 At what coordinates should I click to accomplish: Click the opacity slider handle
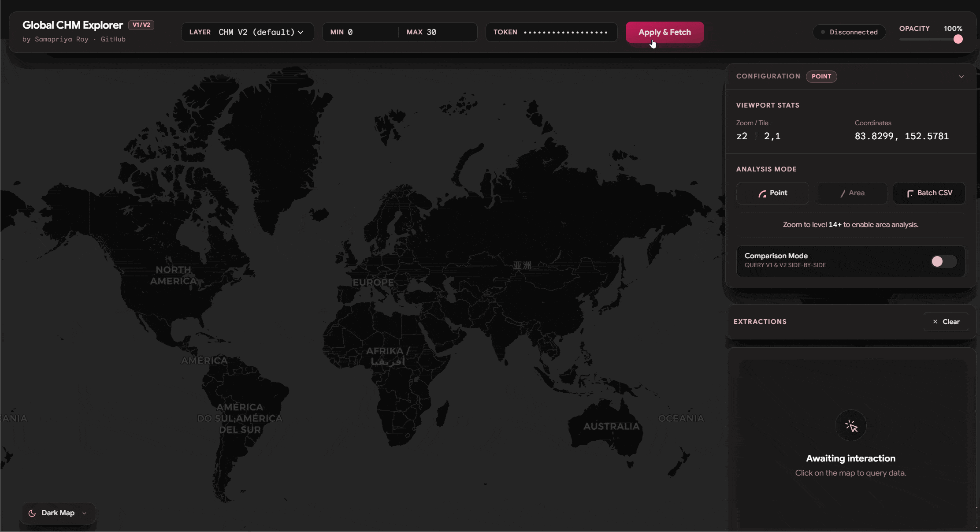958,39
